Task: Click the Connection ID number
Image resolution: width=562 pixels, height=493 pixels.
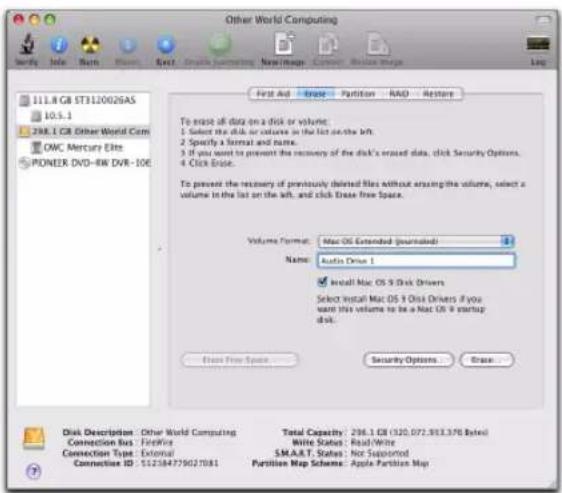Action: pos(179,463)
